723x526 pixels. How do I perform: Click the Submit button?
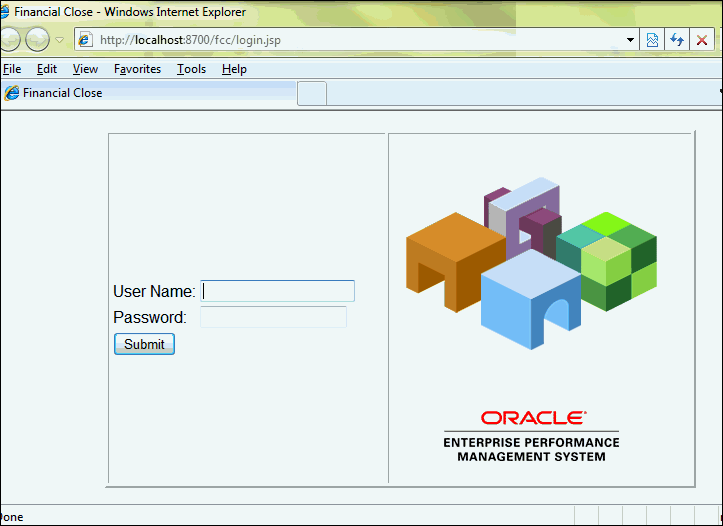coord(144,344)
